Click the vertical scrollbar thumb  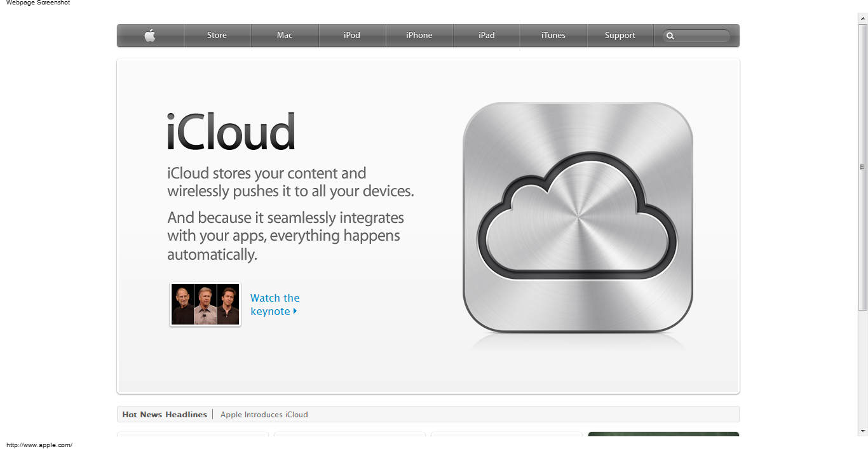click(862, 167)
